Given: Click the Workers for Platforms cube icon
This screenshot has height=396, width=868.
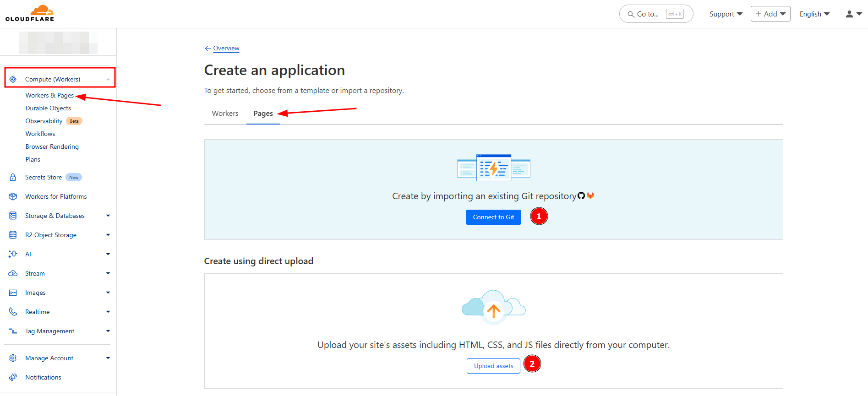Looking at the screenshot, I should tap(13, 196).
